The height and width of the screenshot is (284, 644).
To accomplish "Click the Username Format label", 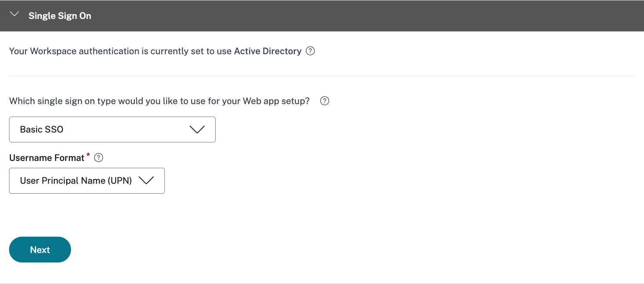I will 46,158.
